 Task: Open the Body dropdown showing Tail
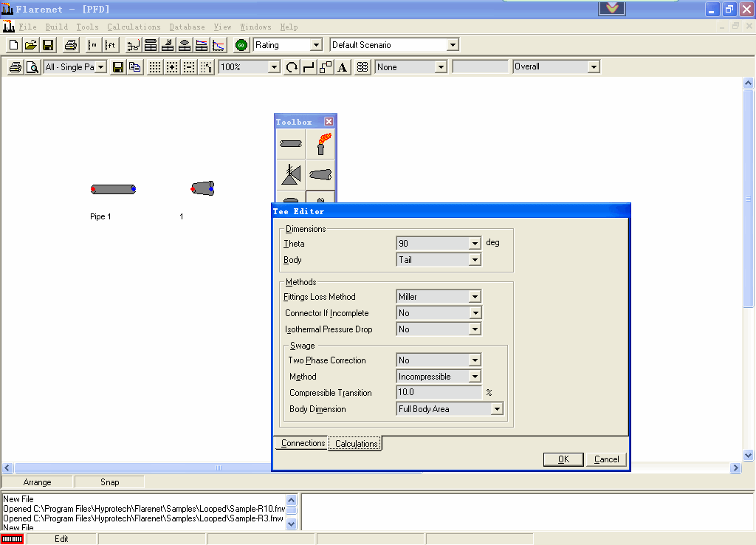click(x=475, y=260)
